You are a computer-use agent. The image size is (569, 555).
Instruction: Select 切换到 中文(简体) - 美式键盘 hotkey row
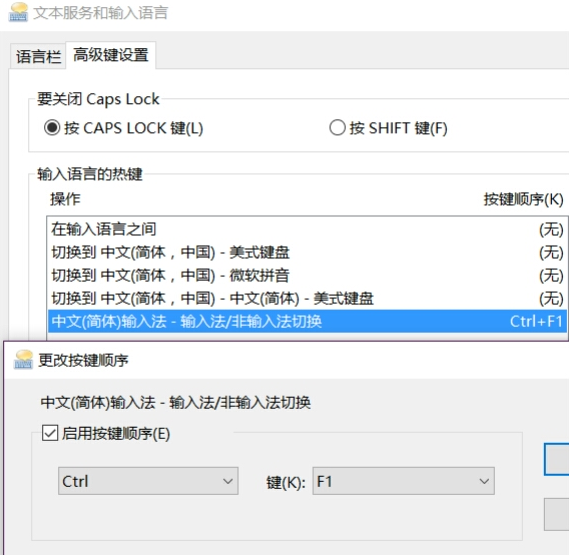[307, 298]
